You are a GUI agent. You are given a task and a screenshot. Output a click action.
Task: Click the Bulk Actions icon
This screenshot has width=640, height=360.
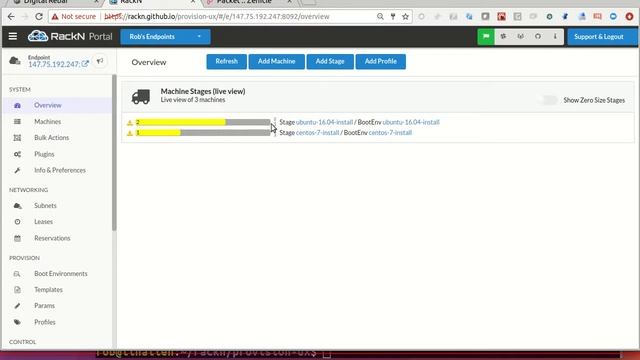[17, 138]
